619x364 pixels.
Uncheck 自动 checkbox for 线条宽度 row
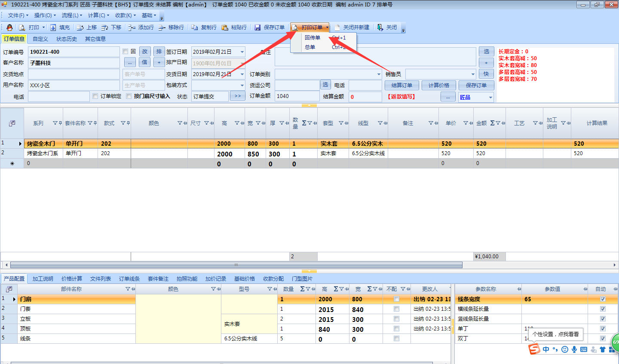[x=603, y=299]
